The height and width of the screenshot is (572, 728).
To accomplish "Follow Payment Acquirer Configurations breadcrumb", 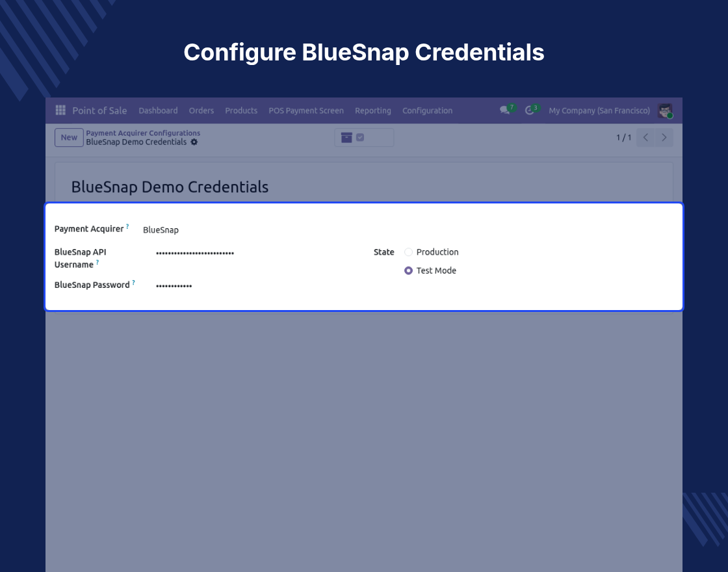I will point(143,133).
